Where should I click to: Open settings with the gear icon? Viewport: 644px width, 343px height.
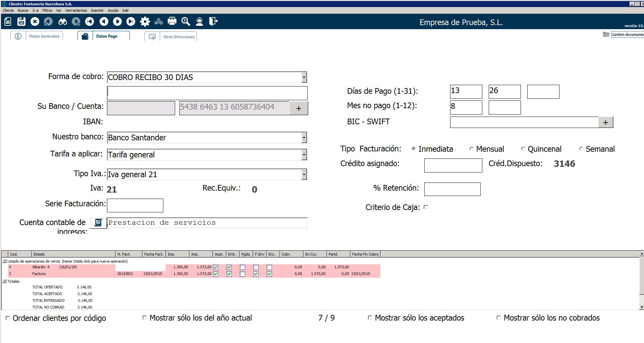point(145,22)
